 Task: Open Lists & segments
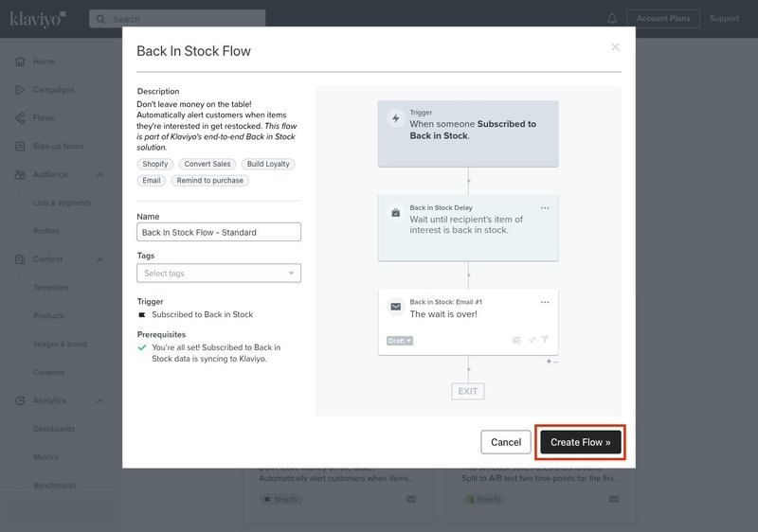(62, 203)
